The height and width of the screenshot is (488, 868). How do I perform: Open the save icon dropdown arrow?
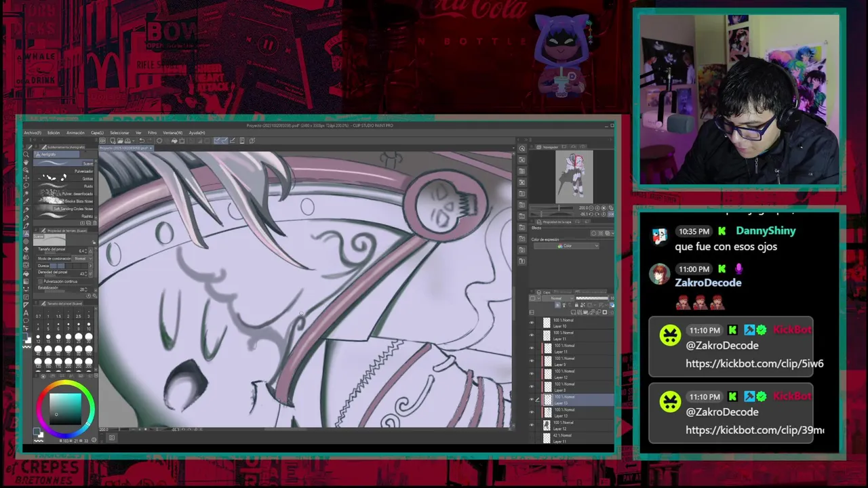point(134,140)
